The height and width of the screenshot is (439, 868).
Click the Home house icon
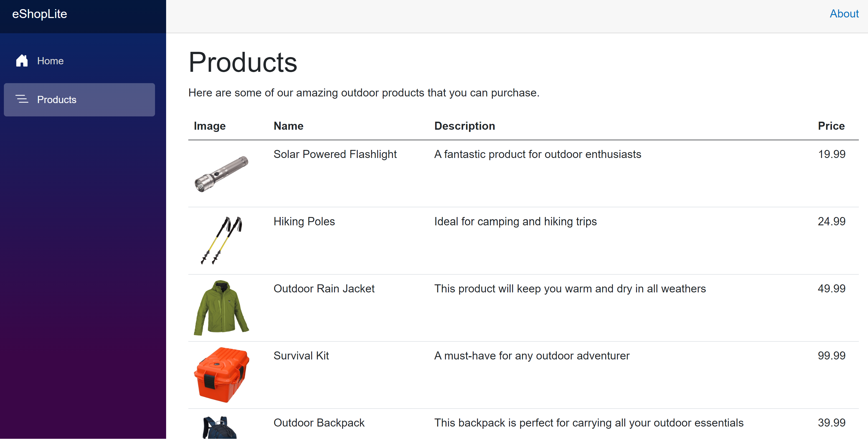click(22, 61)
